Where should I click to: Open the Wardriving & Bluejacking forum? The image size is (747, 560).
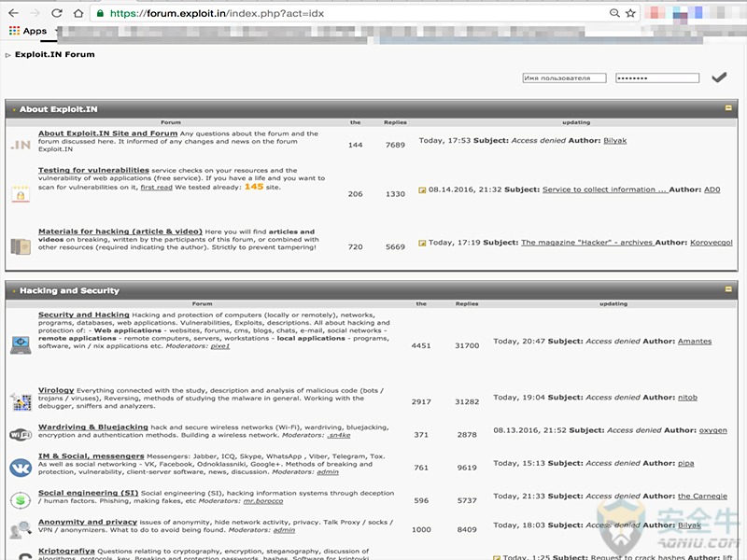click(92, 427)
